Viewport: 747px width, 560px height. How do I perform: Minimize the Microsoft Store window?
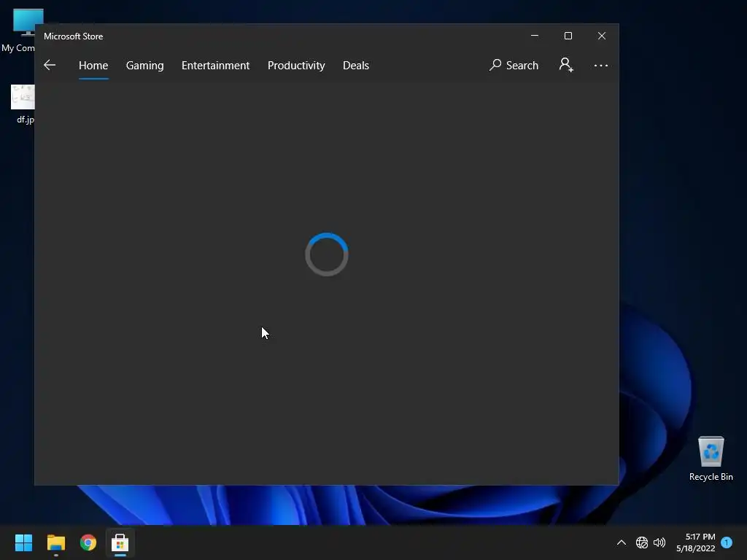(x=535, y=36)
